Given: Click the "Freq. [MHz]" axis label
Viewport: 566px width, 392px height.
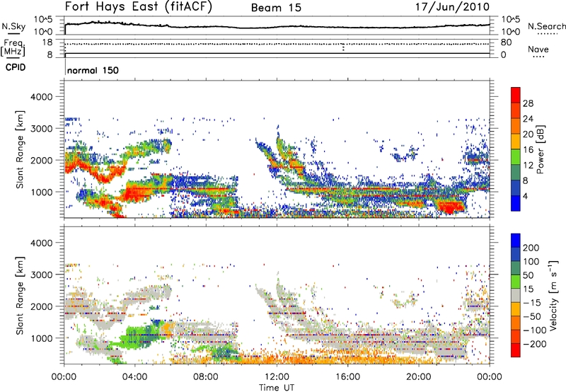Looking at the screenshot, I should coord(13,48).
